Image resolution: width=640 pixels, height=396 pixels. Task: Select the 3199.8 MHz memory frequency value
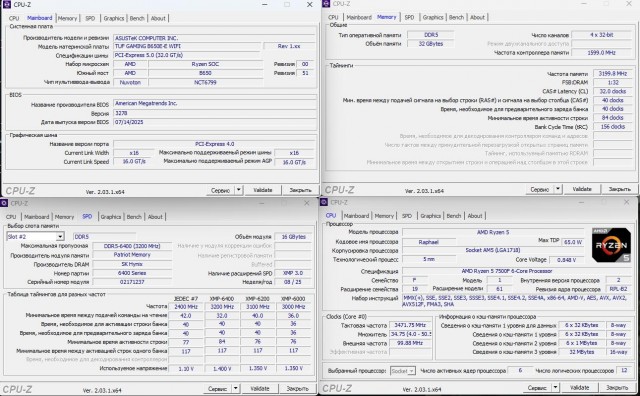[612, 74]
